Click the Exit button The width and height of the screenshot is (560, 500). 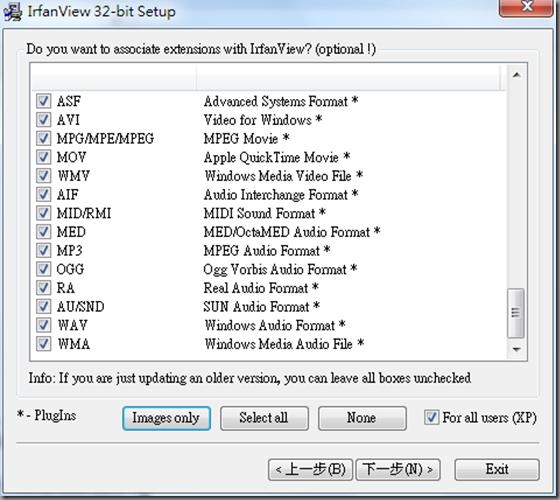[497, 469]
